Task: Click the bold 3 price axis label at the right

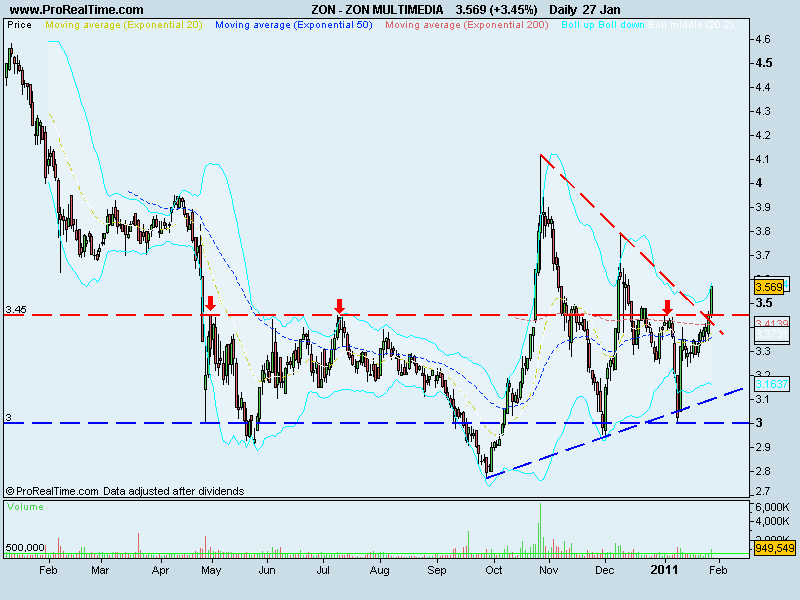Action: [759, 423]
